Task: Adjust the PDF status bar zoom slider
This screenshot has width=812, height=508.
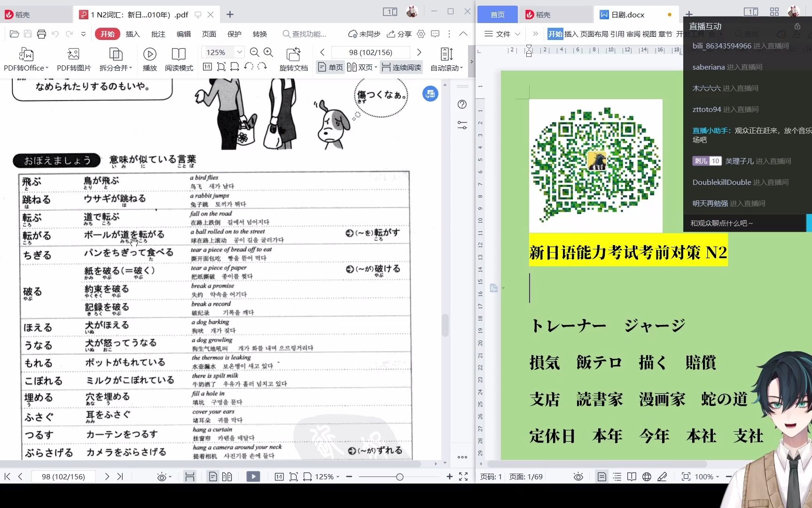Action: pos(399,476)
